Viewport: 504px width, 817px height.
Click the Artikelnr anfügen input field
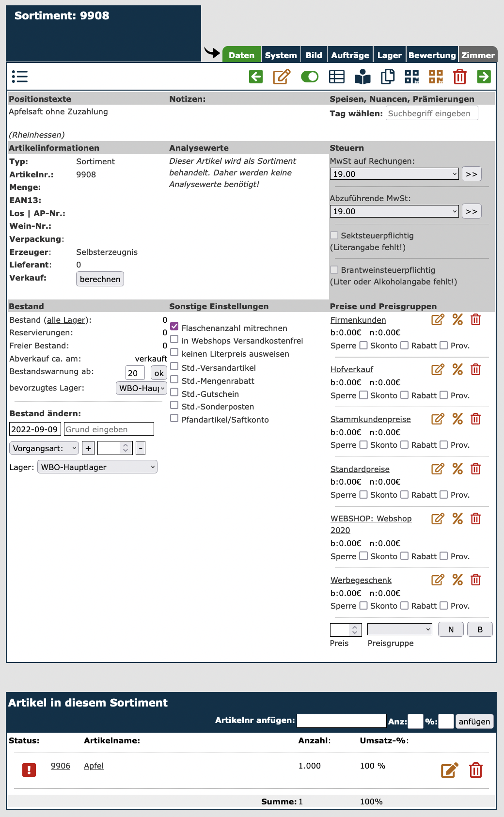coord(341,721)
